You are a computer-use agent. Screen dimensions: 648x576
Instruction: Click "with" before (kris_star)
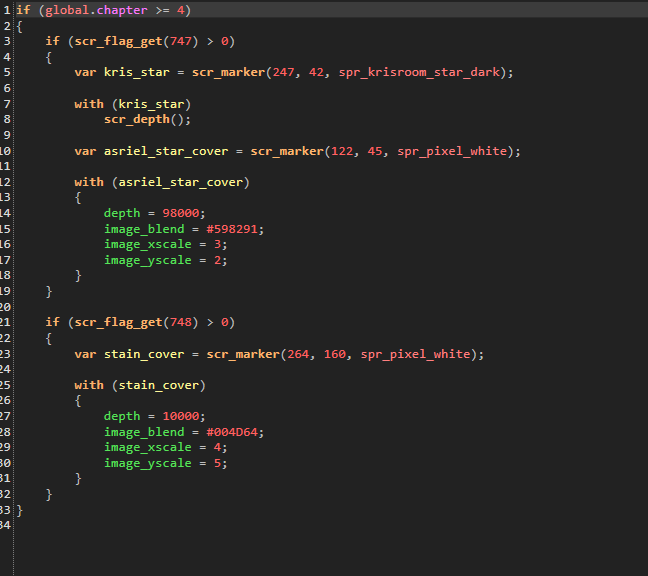coord(89,104)
